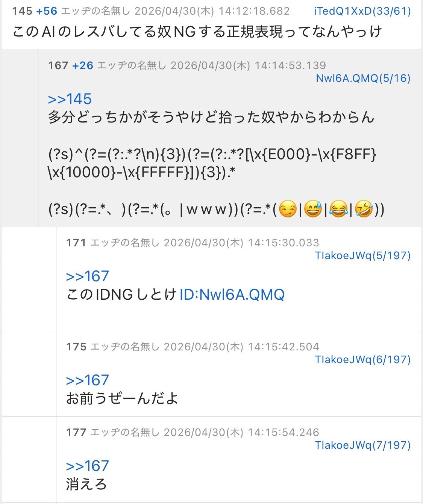Tap the rolling-on-floor laughing emoji
Screen dimensions: 423x504
tap(364, 209)
